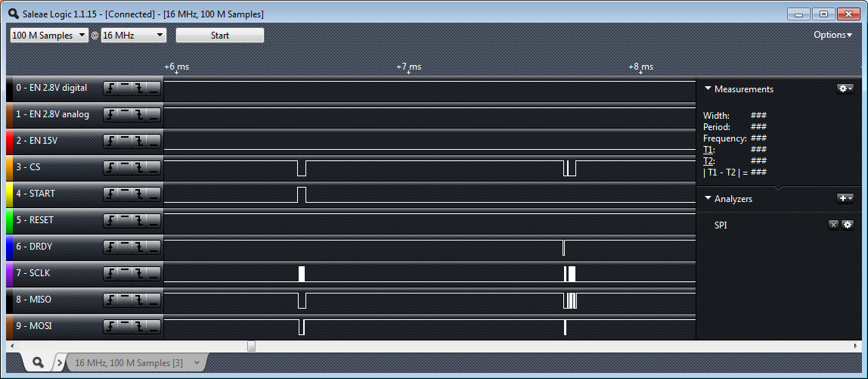Set falling edge trigger on DRDY channel
868x379 pixels.
(139, 247)
